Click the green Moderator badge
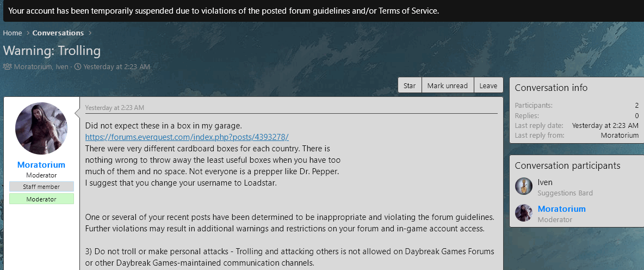This screenshot has width=644, height=270. pos(41,199)
